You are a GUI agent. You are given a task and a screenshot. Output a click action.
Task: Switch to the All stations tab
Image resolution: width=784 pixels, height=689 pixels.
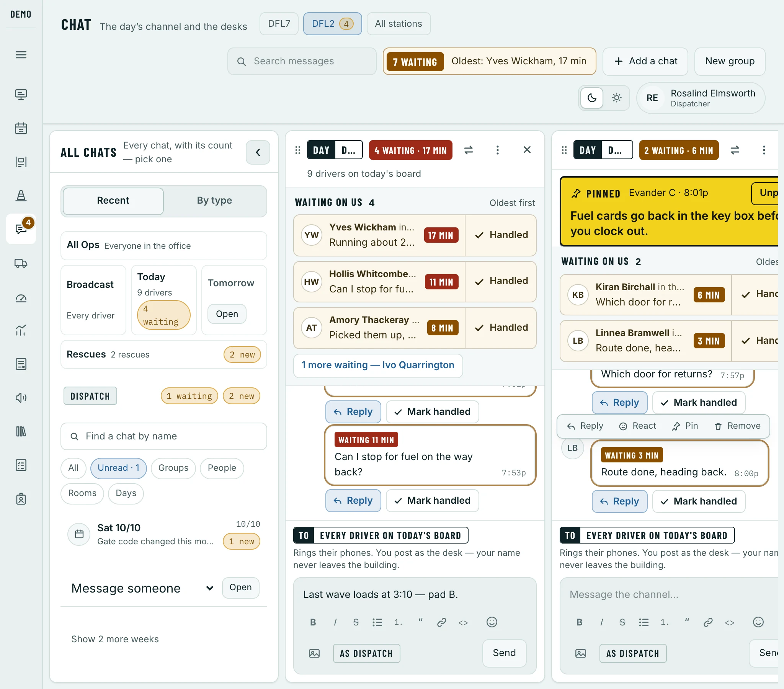(x=399, y=24)
